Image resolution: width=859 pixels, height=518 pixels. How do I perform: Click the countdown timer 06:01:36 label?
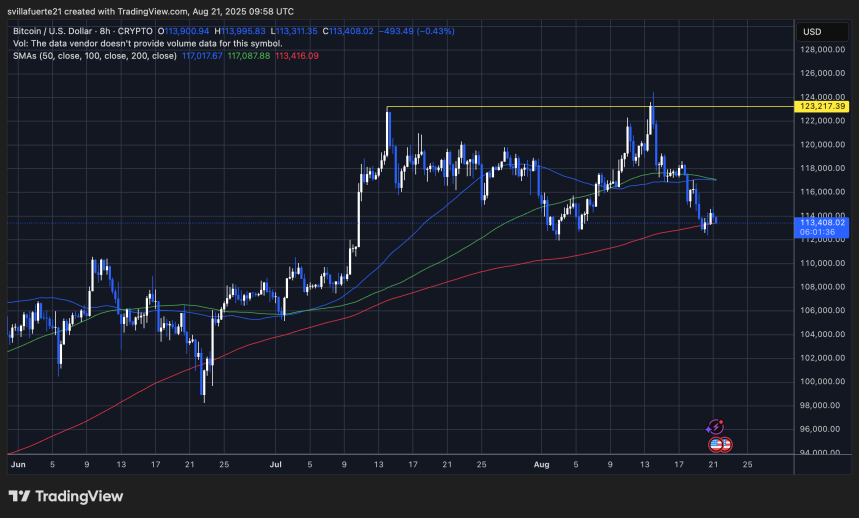click(820, 233)
